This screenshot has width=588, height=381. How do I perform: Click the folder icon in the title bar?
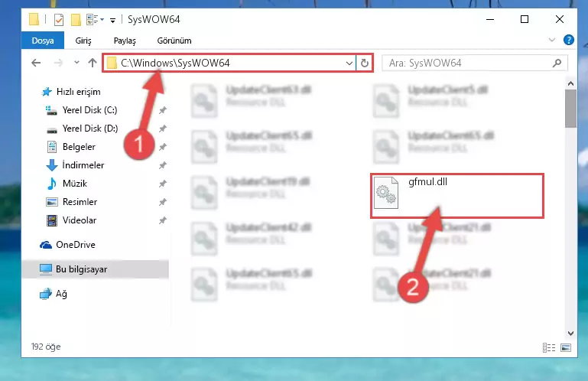click(x=34, y=19)
